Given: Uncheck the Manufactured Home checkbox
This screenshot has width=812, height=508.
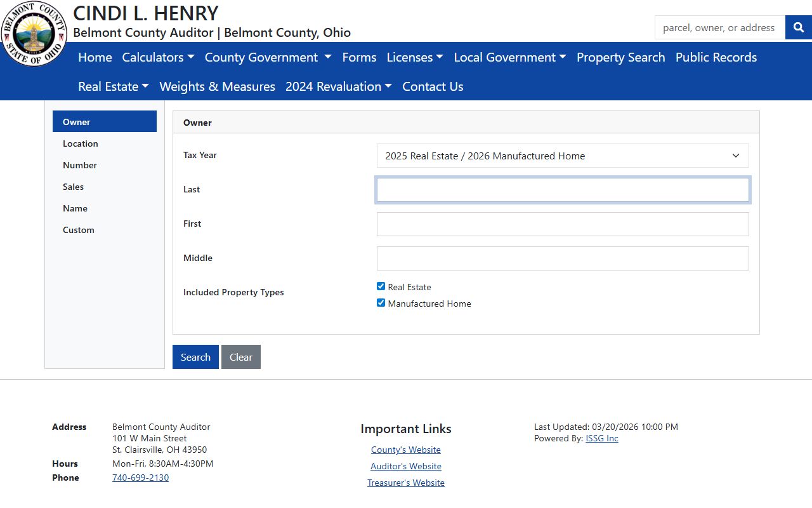Looking at the screenshot, I should (x=381, y=303).
